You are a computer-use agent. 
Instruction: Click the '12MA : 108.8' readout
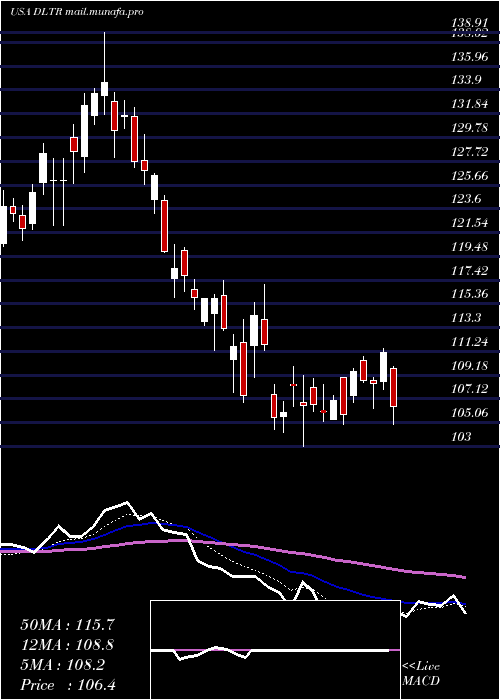pyautogui.click(x=68, y=645)
